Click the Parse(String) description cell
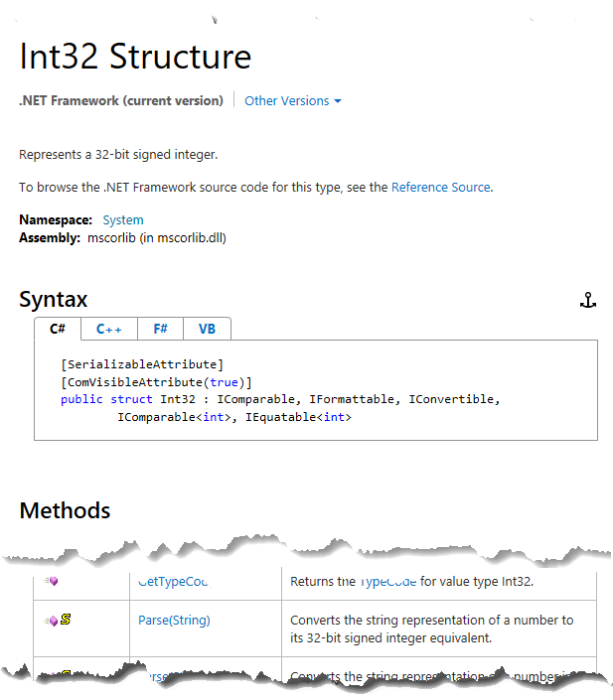This screenshot has height=700, width=613. click(439, 629)
